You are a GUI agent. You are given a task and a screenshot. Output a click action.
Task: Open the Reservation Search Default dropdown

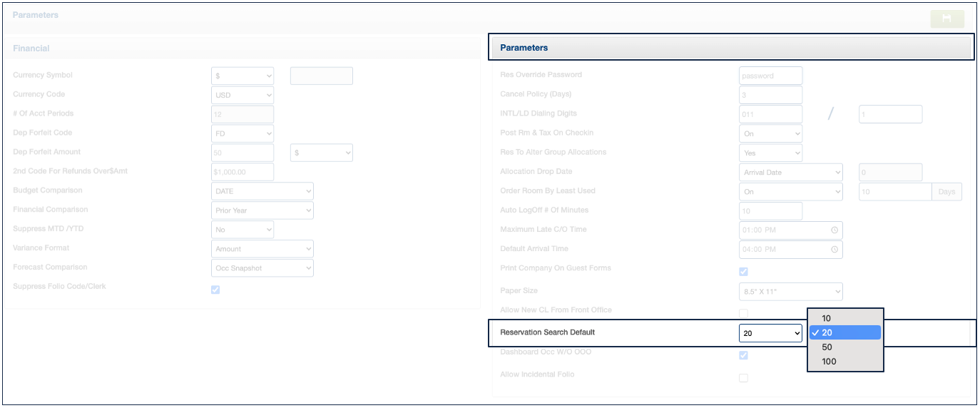770,333
